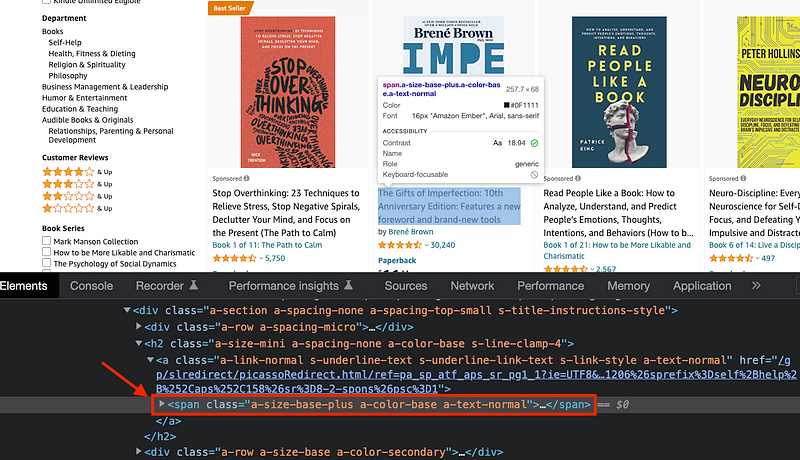Click Read People Like a Book cover
Screen dimensions: 800x460
(619, 92)
